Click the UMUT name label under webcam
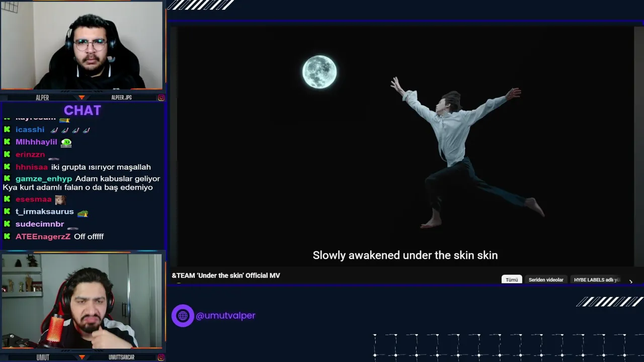This screenshot has height=362, width=644. point(43,357)
